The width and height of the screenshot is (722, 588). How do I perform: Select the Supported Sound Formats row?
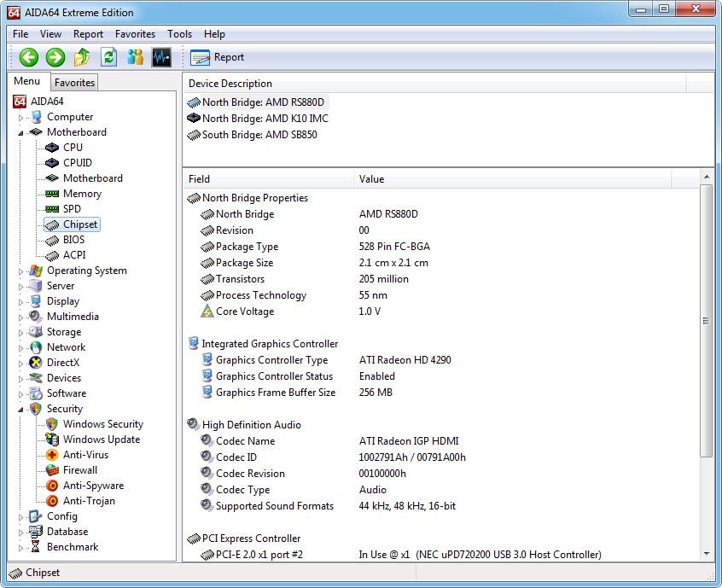[442, 506]
